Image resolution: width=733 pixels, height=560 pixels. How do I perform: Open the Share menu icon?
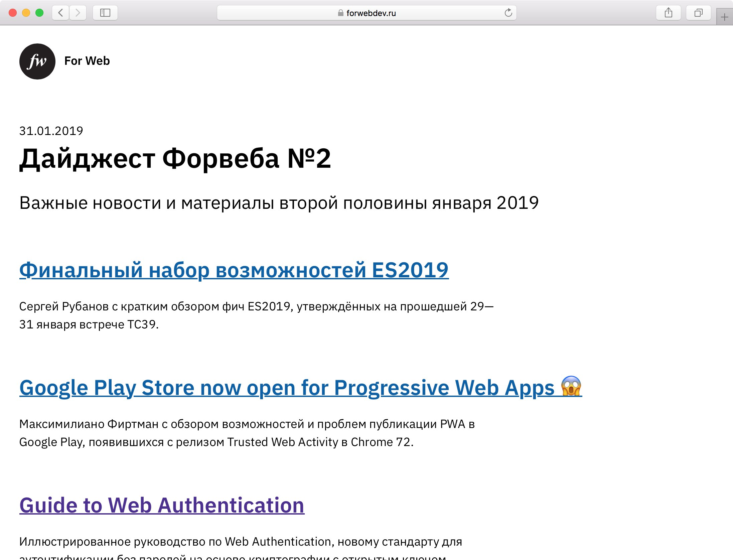pyautogui.click(x=669, y=13)
